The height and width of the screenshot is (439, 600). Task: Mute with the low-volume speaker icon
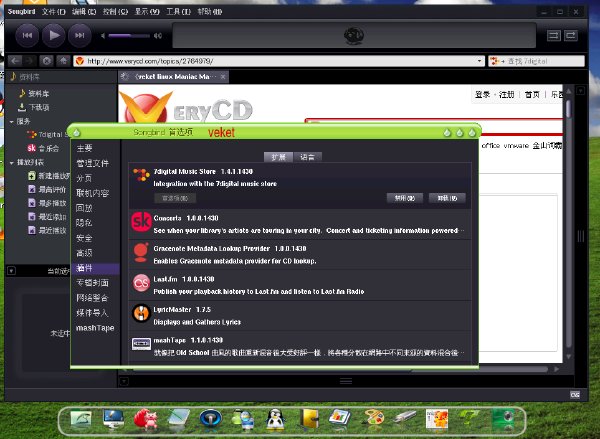(x=103, y=36)
